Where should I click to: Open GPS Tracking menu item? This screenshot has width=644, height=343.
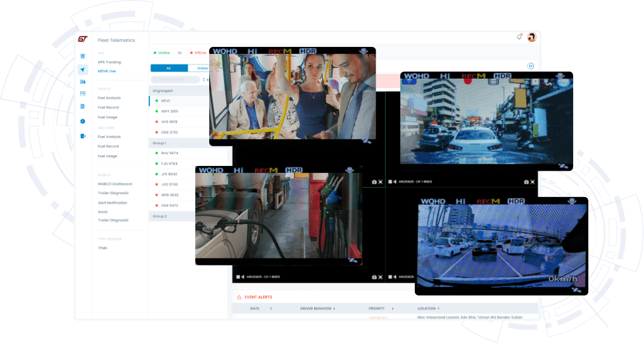point(109,62)
